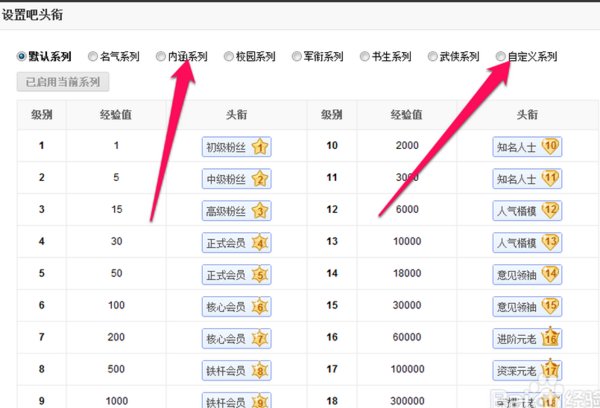Click the 初级粉丝 level 1 badge
The height and width of the screenshot is (408, 600).
[236, 147]
